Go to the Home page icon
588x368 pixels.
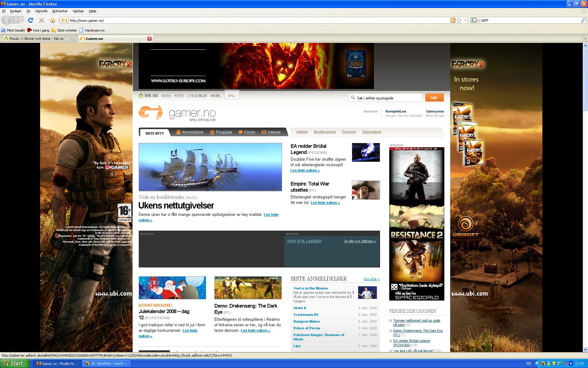(53, 20)
